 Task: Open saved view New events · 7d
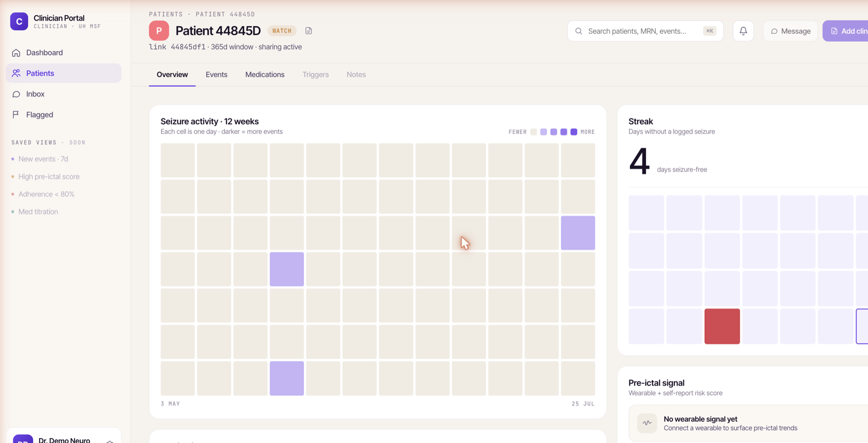pyautogui.click(x=43, y=159)
